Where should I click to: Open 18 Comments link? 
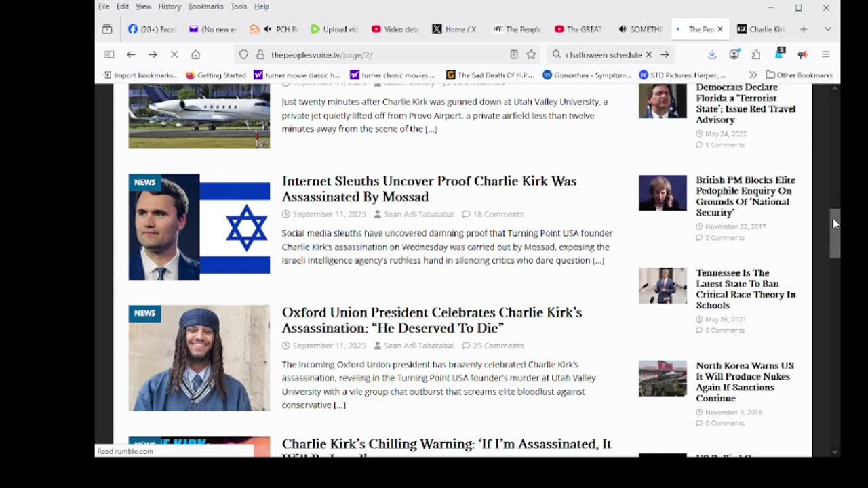pyautogui.click(x=498, y=214)
